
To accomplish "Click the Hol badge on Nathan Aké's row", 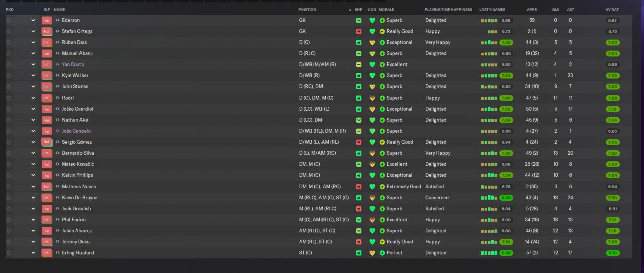I will click(x=47, y=120).
